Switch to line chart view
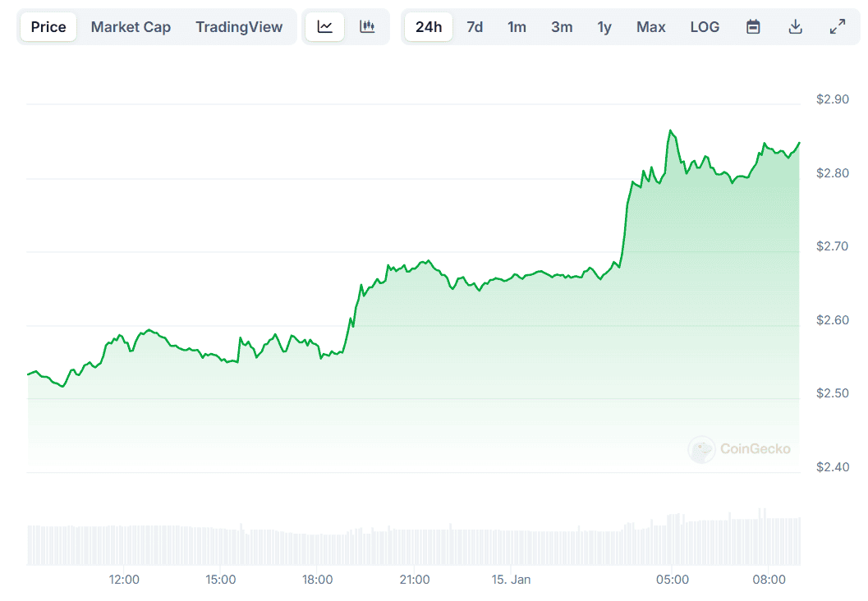868x601 pixels. 325,27
